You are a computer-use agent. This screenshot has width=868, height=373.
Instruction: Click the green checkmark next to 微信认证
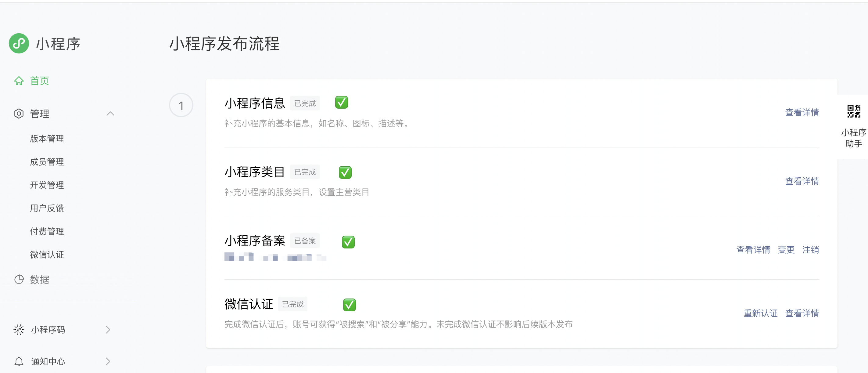(350, 305)
